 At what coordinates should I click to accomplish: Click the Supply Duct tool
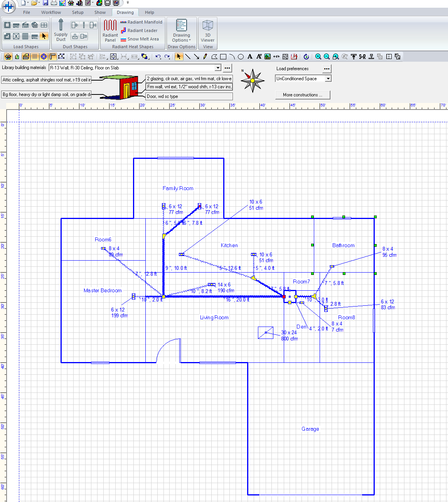pyautogui.click(x=61, y=30)
